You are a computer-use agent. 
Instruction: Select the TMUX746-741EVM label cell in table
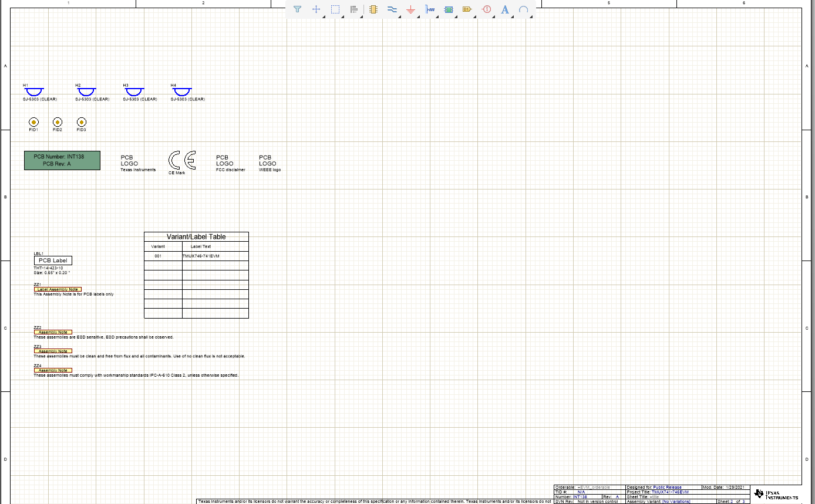(x=202, y=256)
